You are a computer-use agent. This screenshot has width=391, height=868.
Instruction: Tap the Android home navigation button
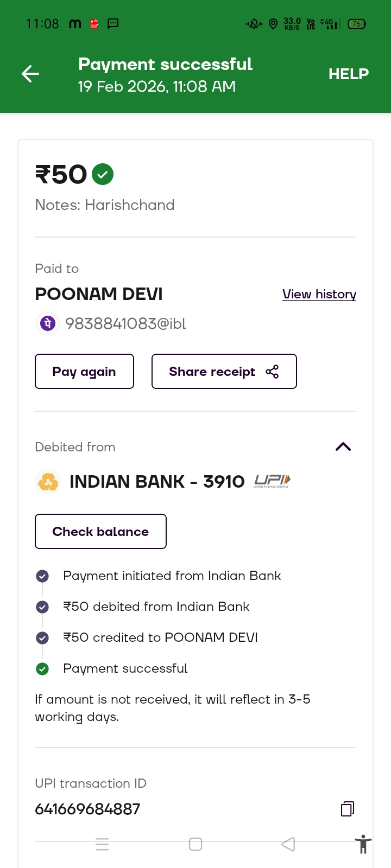point(195,844)
